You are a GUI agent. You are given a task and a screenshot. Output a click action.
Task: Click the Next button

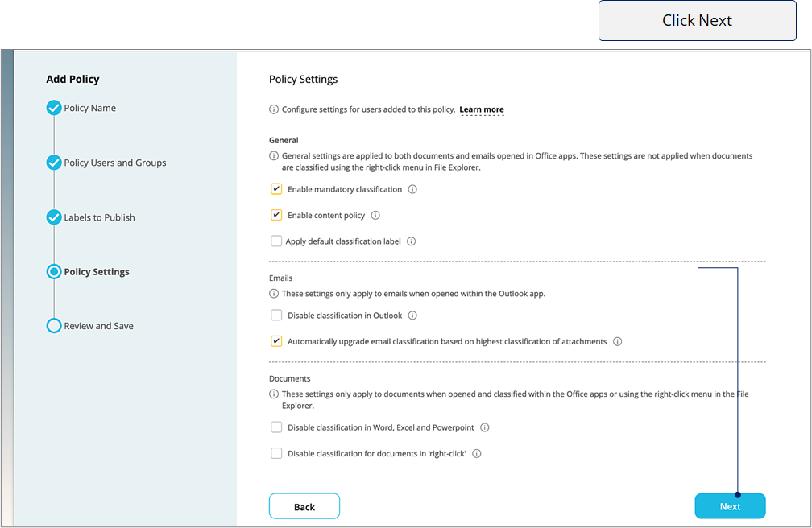[730, 506]
